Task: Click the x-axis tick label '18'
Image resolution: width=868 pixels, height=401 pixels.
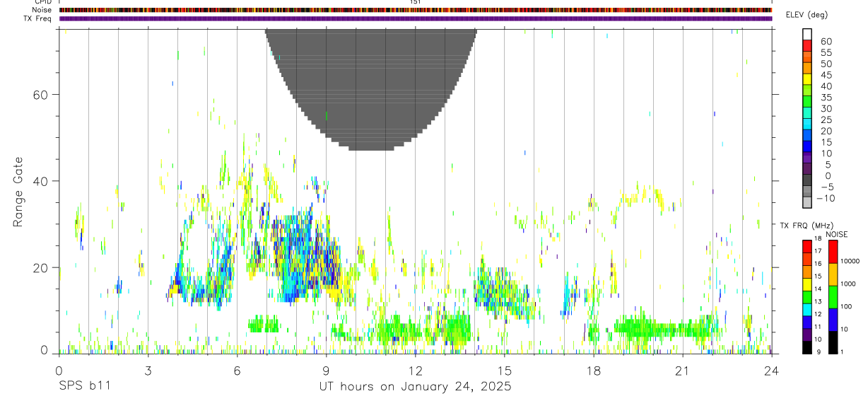Action: click(593, 370)
